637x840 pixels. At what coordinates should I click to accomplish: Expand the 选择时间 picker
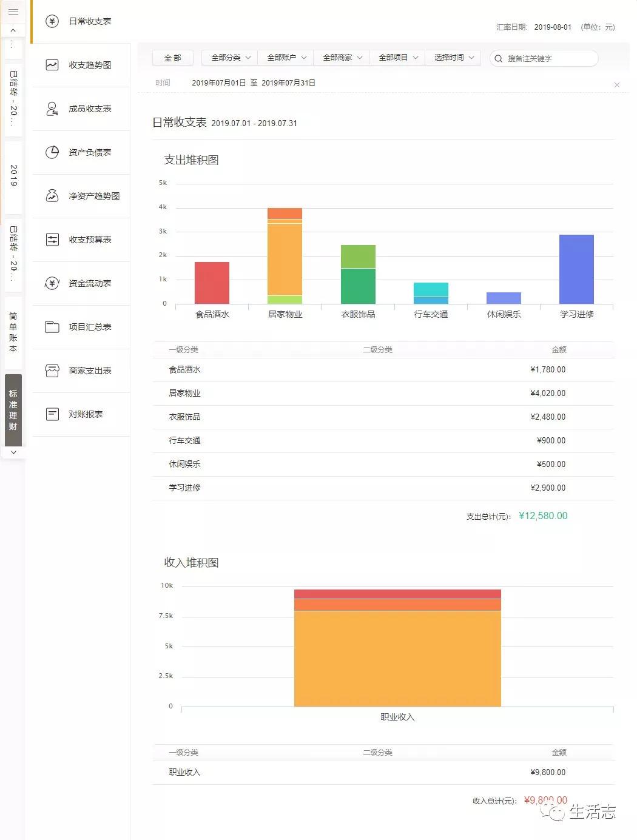(453, 58)
